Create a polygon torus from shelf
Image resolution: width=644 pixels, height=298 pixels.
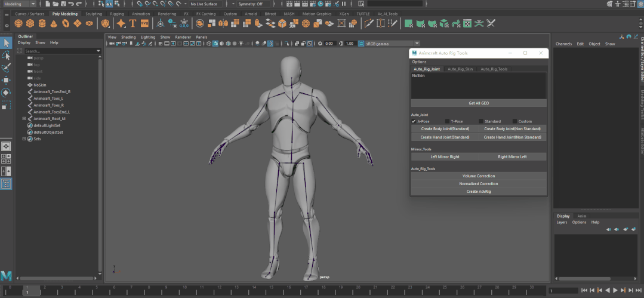[65, 23]
